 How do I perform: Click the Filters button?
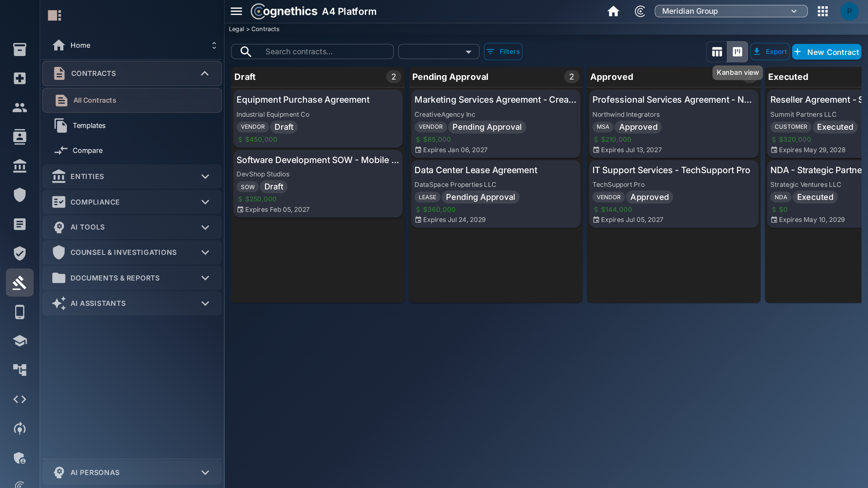(503, 52)
